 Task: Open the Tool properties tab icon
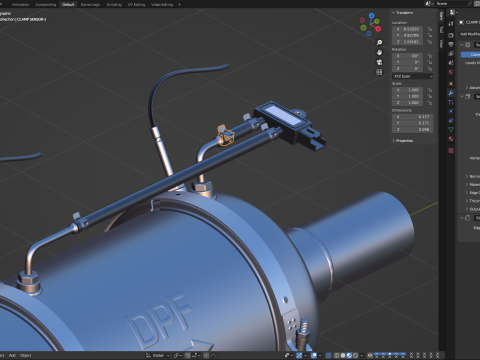pos(451,23)
